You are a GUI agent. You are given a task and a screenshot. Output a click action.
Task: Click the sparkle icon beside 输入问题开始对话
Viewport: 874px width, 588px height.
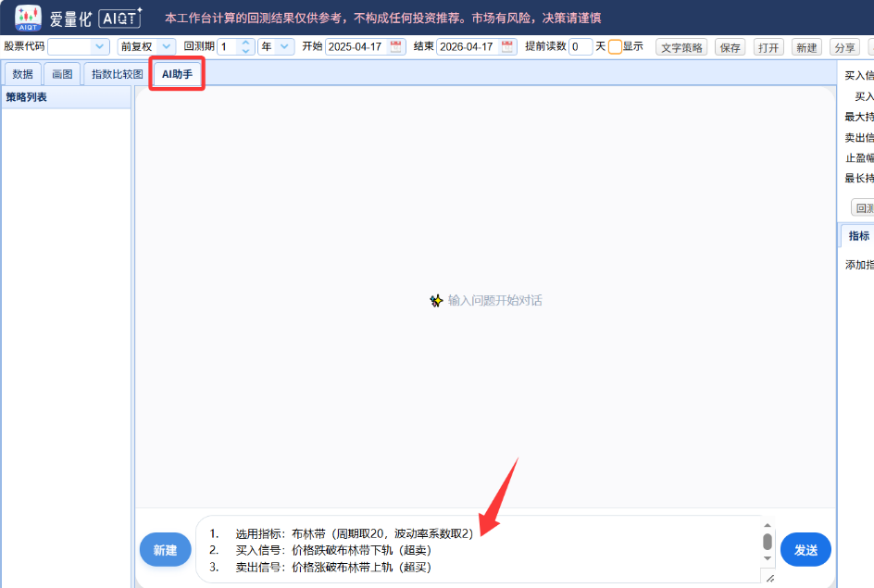coord(436,301)
